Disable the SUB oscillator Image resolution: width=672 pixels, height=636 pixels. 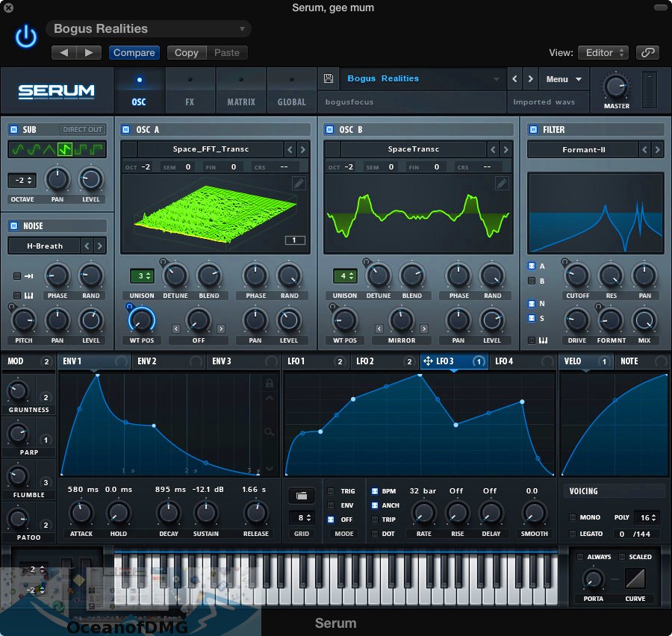[13, 129]
